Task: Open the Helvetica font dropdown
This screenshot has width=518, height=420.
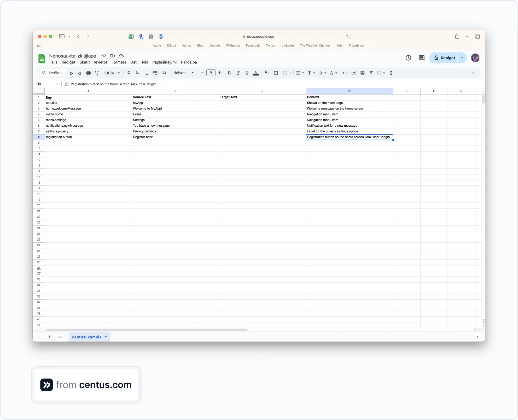Action: pos(183,73)
